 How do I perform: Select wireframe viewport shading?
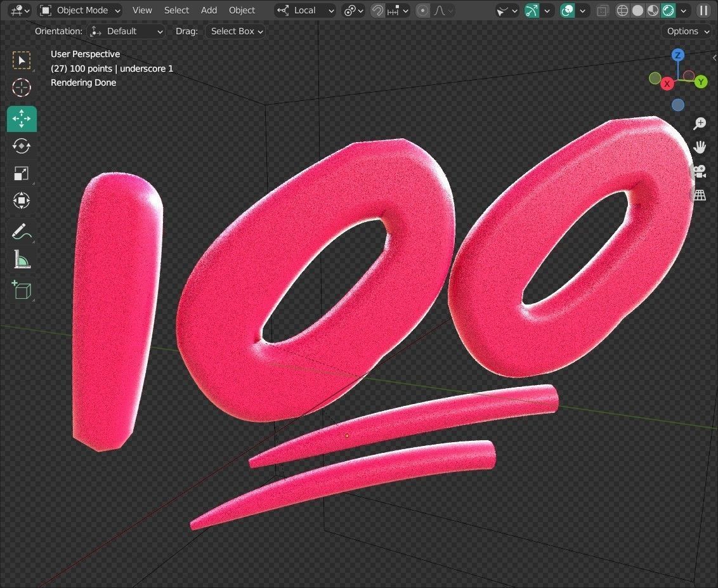[x=622, y=10]
